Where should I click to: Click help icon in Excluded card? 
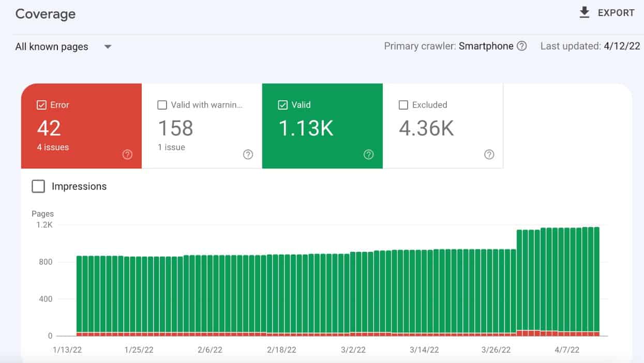coord(489,154)
